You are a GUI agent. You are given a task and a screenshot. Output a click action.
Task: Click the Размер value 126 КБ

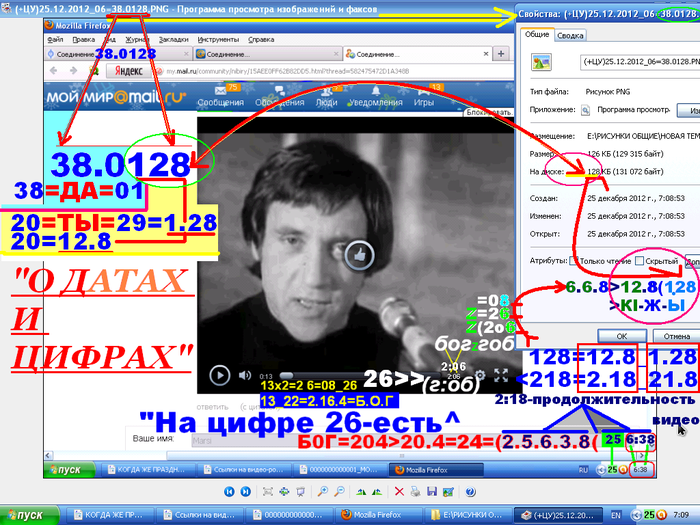625,154
